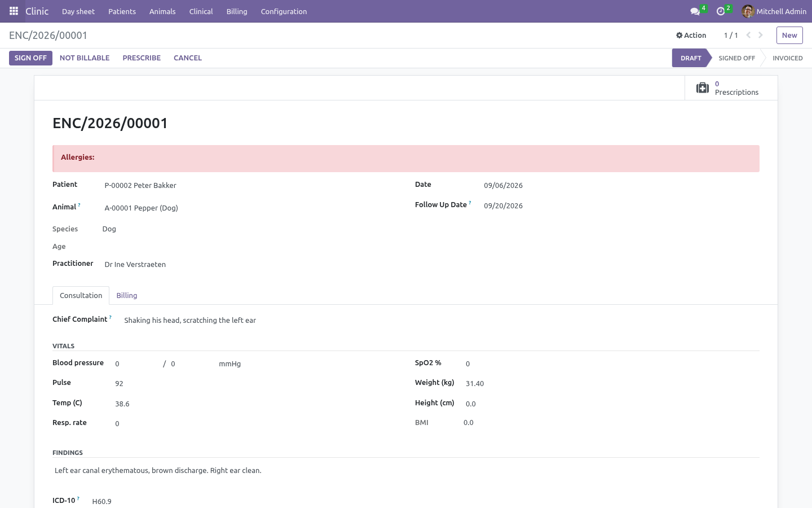Click Mitchell Admin user avatar

748,11
